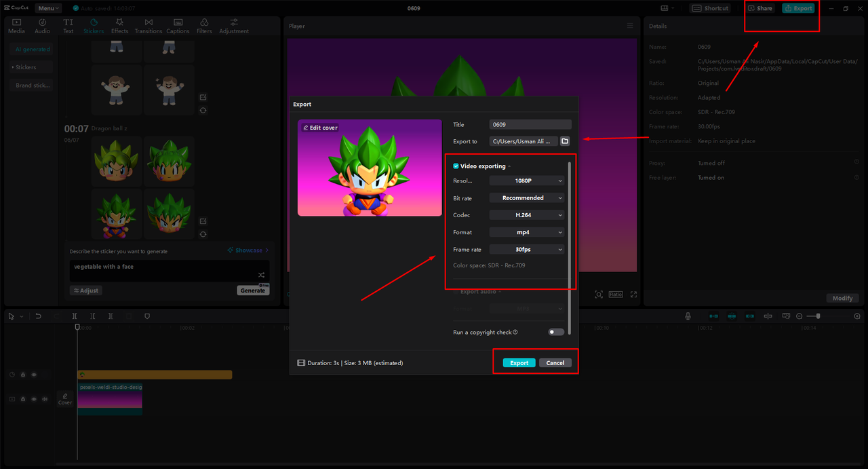Click the Split tool in timeline toolbar

click(x=75, y=316)
